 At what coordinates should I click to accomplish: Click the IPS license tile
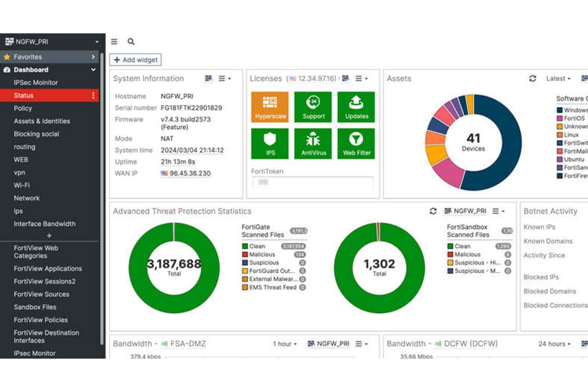pyautogui.click(x=270, y=143)
